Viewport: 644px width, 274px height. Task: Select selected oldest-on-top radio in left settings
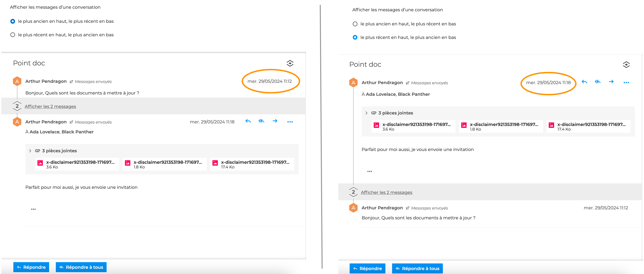click(x=13, y=21)
